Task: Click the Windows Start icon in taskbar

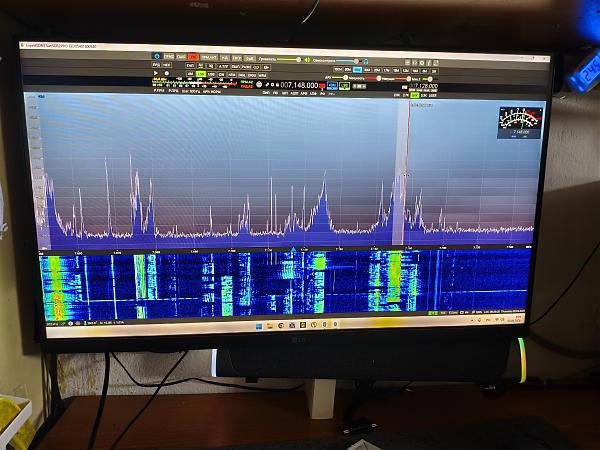Action: [258, 325]
